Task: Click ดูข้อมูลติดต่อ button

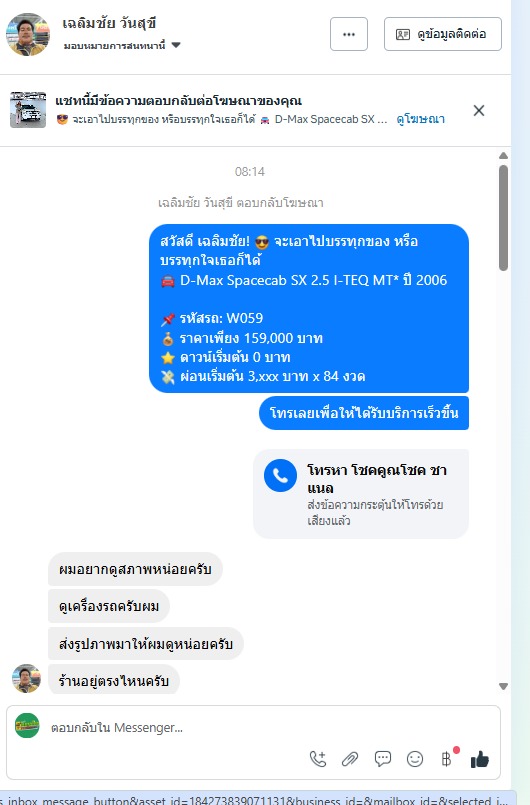Action: [x=443, y=34]
